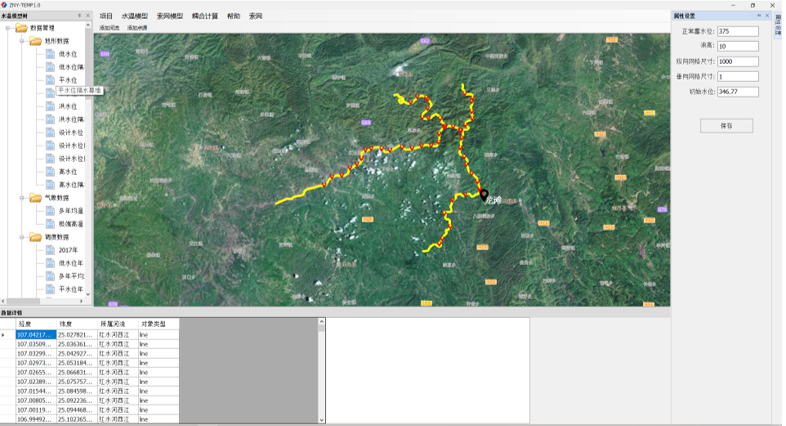Click the 经度 column header
The width and height of the screenshot is (786, 426).
click(x=36, y=324)
